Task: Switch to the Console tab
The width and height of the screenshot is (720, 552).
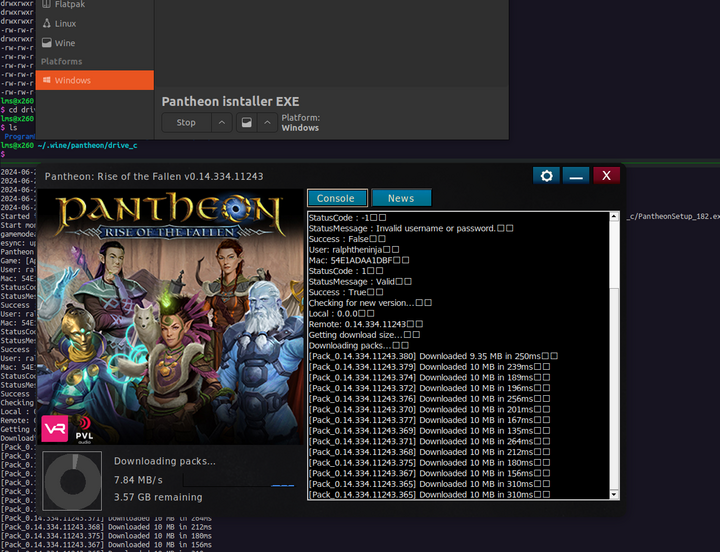Action: (338, 198)
